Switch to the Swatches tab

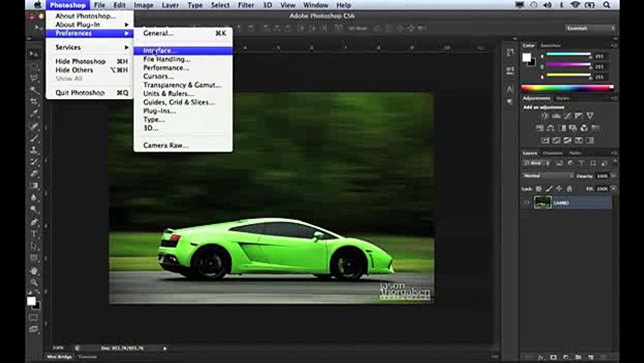550,45
